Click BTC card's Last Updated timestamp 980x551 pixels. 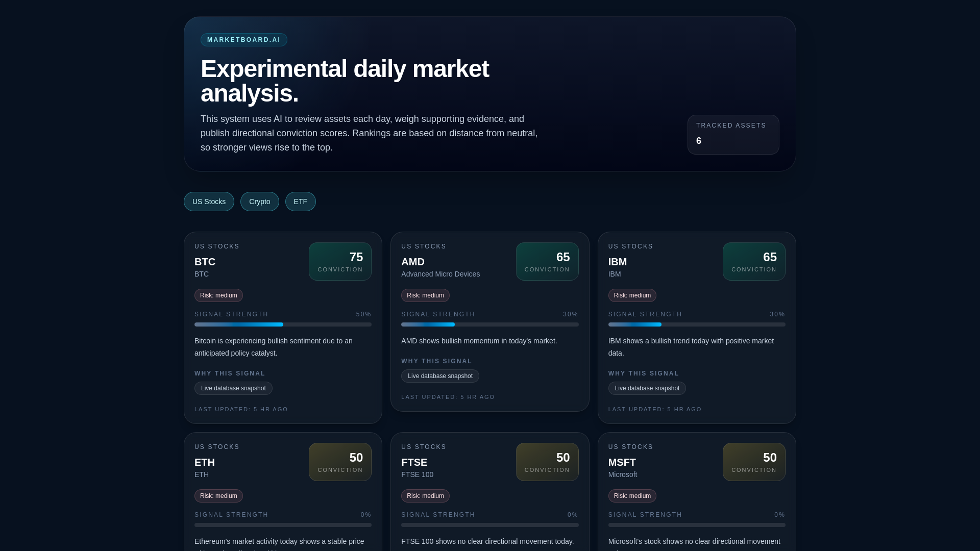pyautogui.click(x=241, y=409)
